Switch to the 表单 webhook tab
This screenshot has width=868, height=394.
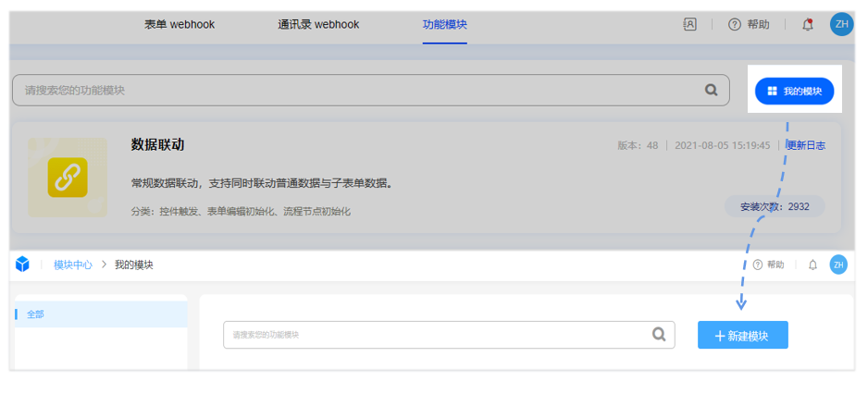pyautogui.click(x=180, y=25)
